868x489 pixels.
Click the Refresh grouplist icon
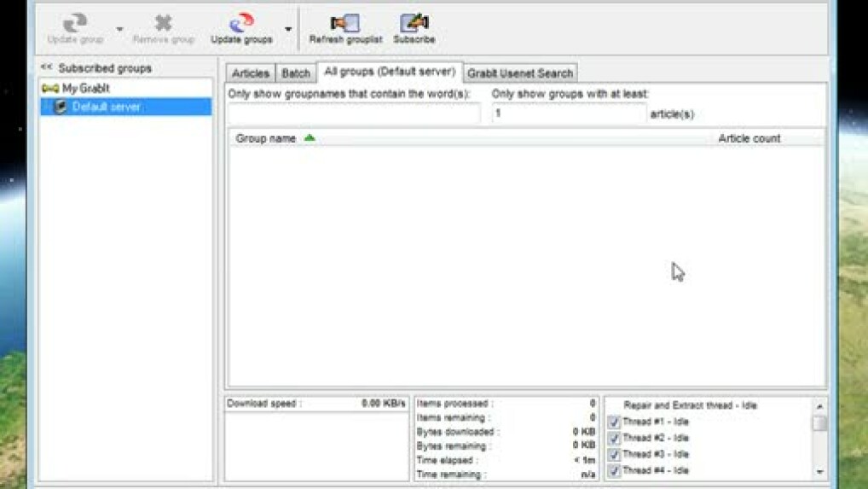coord(345,23)
